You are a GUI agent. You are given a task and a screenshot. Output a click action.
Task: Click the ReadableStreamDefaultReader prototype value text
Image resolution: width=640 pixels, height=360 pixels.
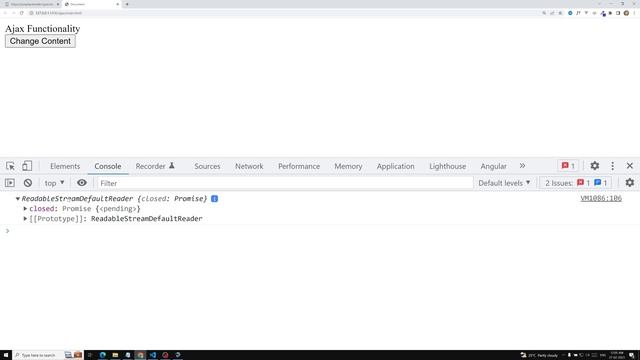[147, 219]
